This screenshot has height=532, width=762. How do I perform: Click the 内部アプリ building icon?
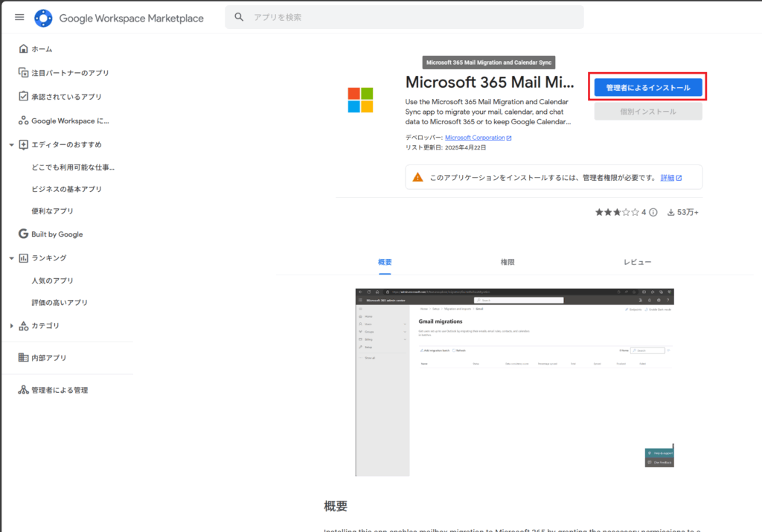click(23, 358)
